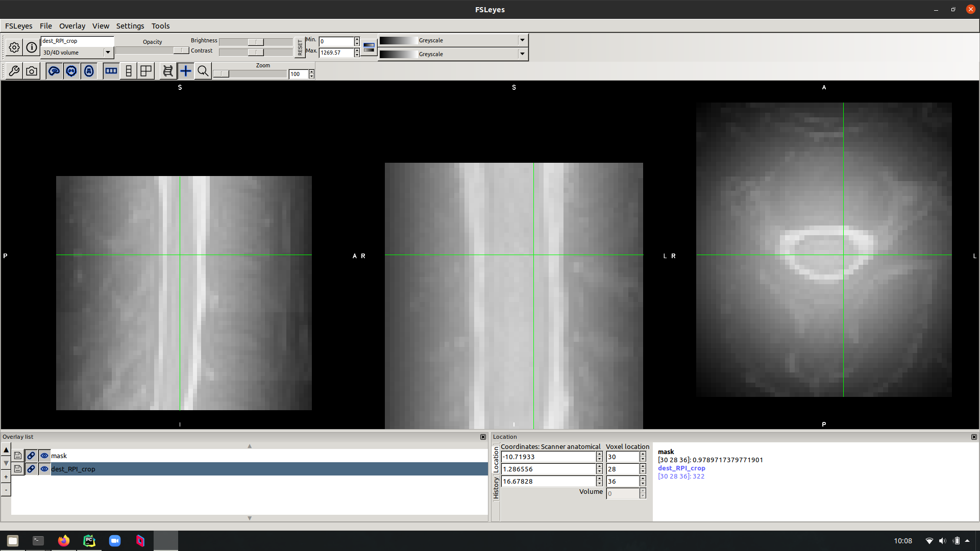Click the overlay information icon
The image size is (980, 551).
[x=32, y=47]
